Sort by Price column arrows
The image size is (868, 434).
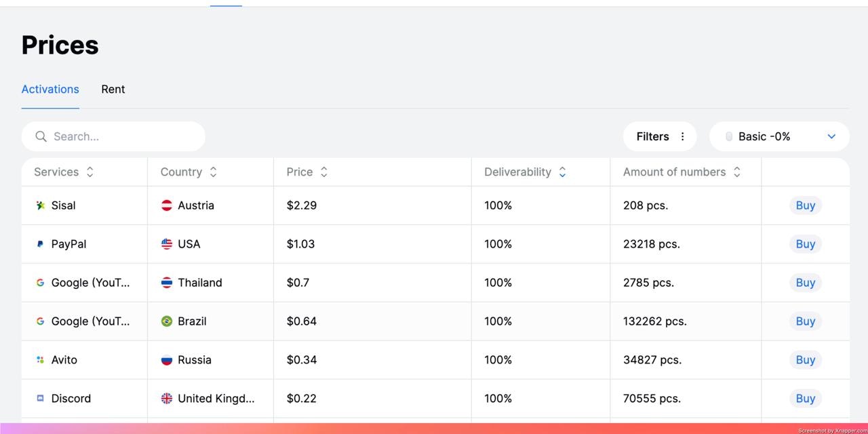(x=323, y=172)
